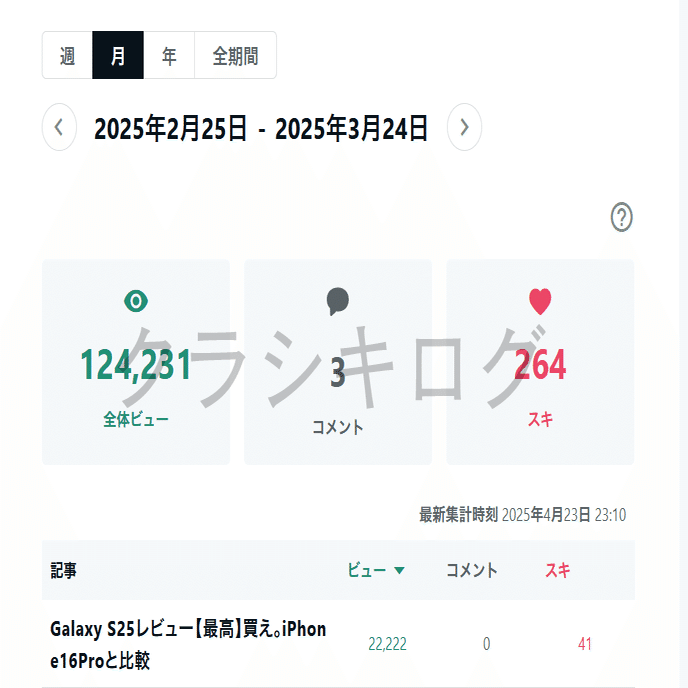This screenshot has height=688, width=688.
Task: Click the comment speech bubble icon
Action: pyautogui.click(x=338, y=301)
